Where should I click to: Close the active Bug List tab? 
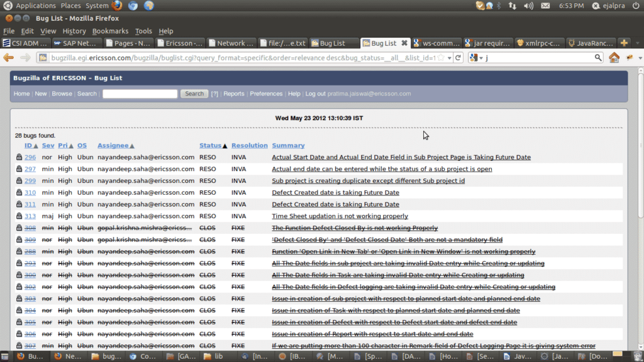(x=404, y=43)
